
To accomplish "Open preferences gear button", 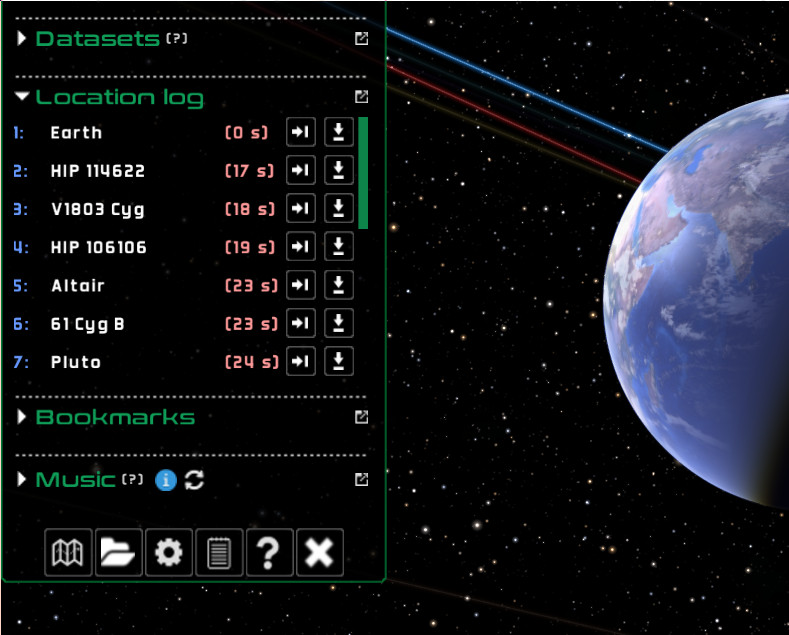I will point(169,552).
